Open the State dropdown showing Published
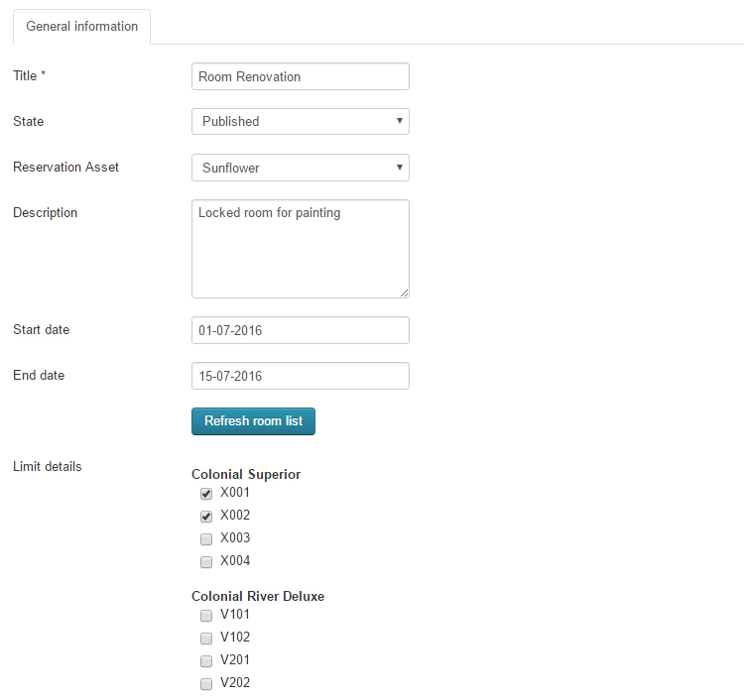Image resolution: width=744 pixels, height=700 pixels. pyautogui.click(x=300, y=121)
